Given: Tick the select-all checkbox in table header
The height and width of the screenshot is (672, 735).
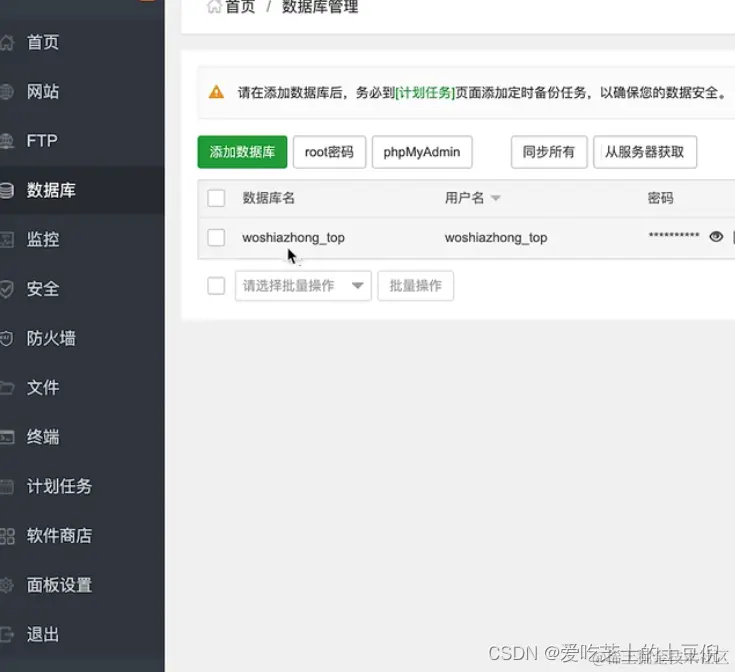Looking at the screenshot, I should tap(216, 198).
